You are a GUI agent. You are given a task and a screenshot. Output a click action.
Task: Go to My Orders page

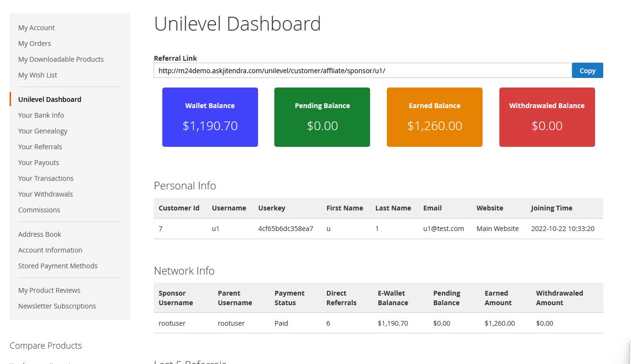(x=34, y=44)
